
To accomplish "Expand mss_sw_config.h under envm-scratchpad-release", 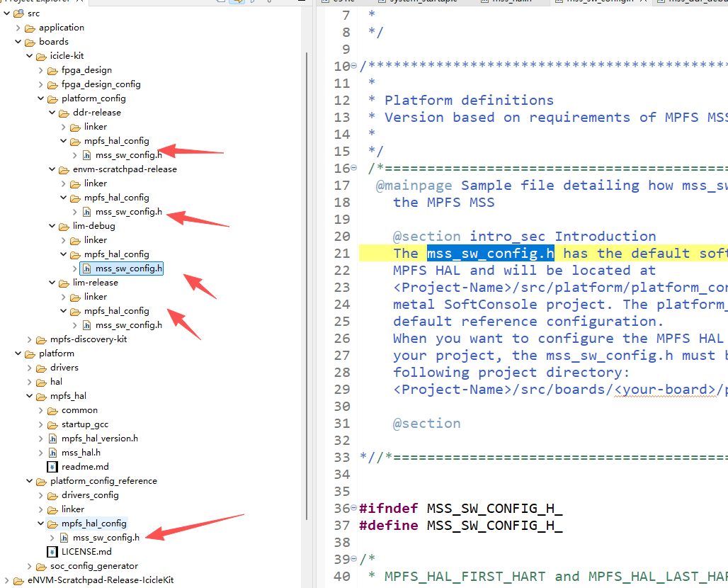I will [75, 212].
